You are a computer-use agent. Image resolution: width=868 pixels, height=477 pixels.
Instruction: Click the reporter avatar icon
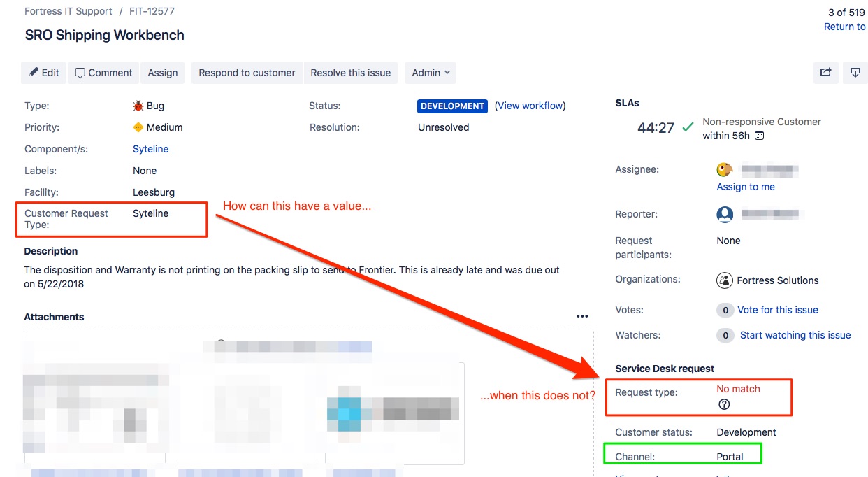pos(725,215)
